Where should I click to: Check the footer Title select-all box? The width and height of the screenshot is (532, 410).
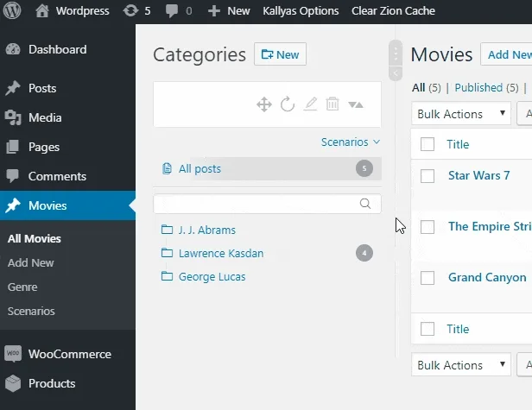427,329
